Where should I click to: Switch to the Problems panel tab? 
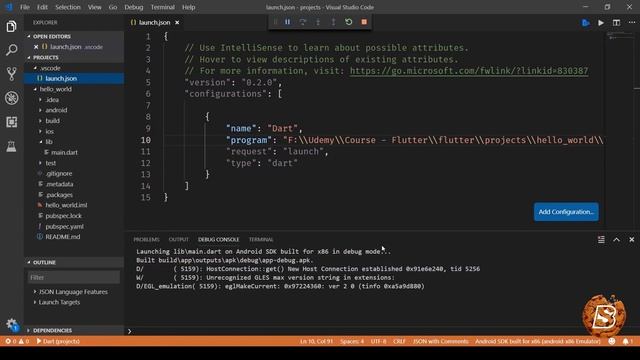146,240
